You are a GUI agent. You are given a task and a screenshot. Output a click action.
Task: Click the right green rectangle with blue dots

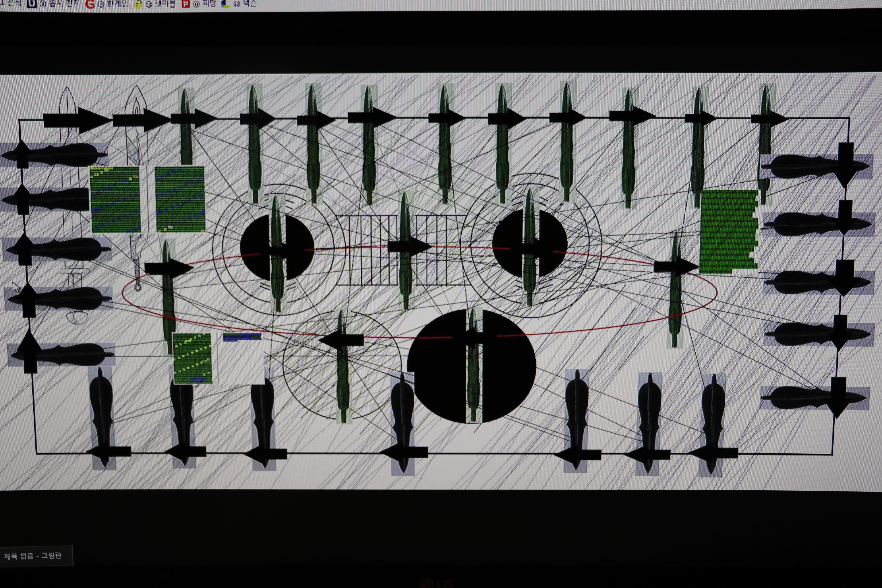click(x=180, y=199)
